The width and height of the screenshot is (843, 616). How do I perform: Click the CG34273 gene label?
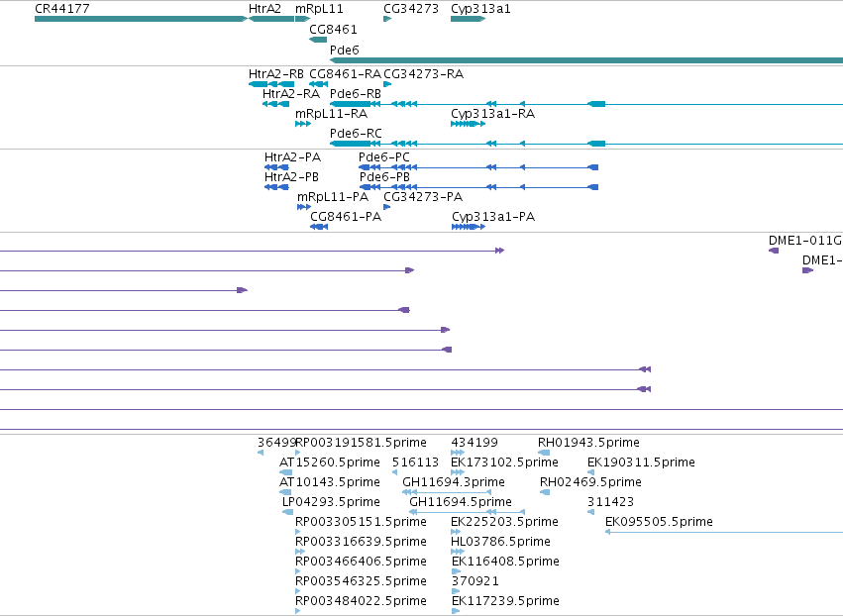[411, 9]
